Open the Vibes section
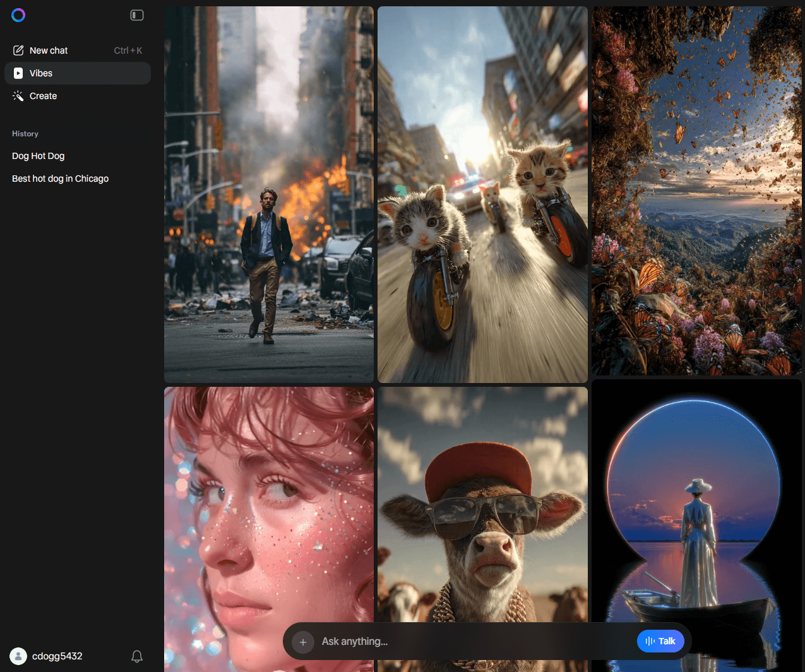The width and height of the screenshot is (805, 672). tap(41, 73)
